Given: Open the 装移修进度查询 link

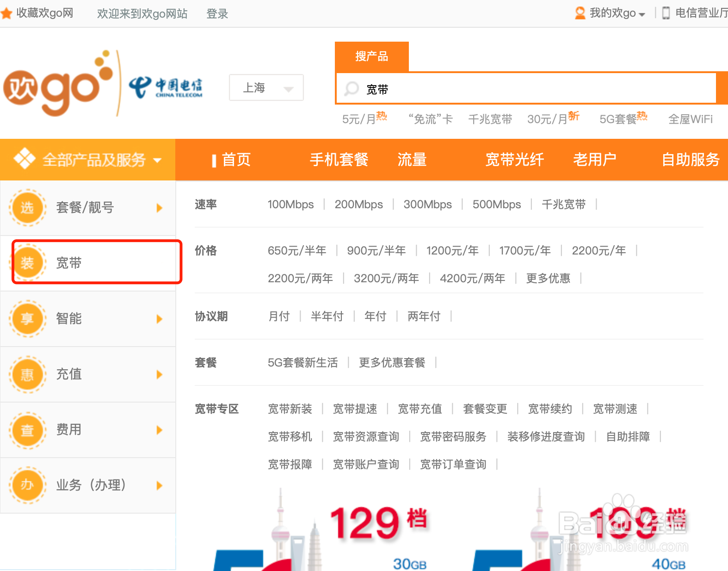Looking at the screenshot, I should coord(546,436).
